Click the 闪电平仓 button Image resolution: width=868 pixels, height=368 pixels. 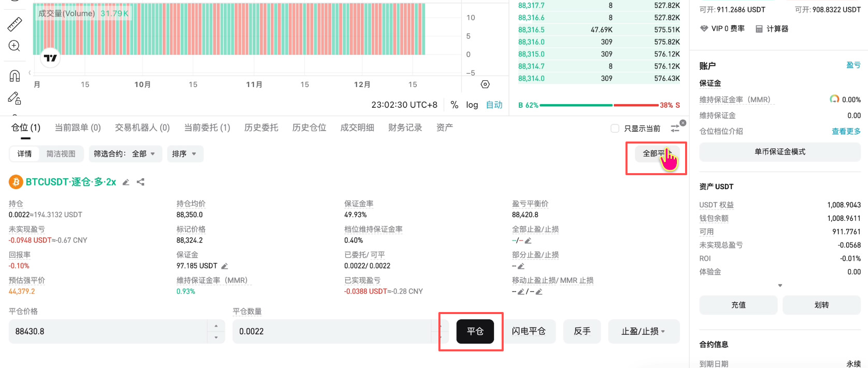coord(529,331)
